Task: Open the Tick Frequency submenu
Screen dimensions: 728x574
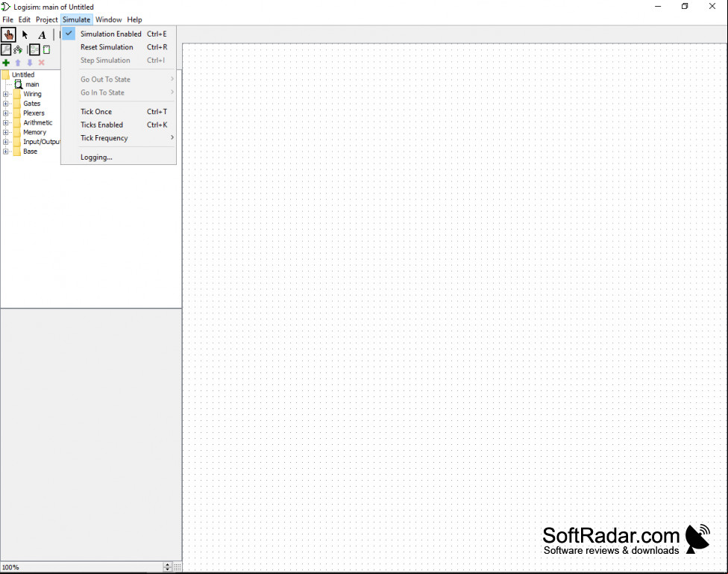Action: click(x=119, y=138)
